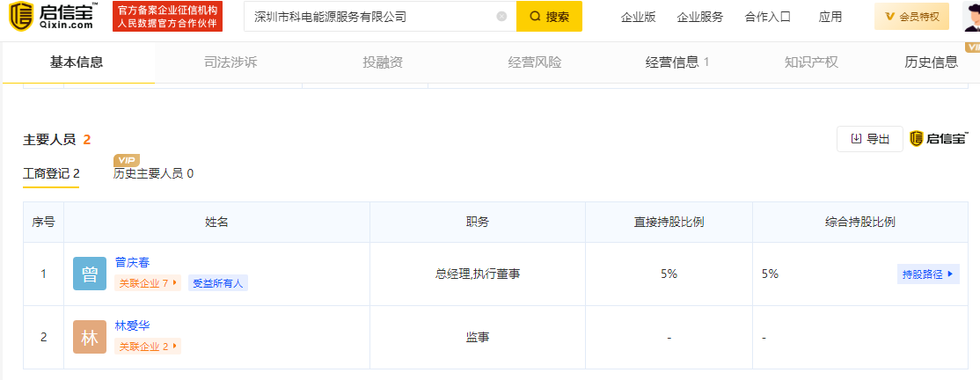Open the 知识产权 tab
Image resolution: width=980 pixels, height=380 pixels.
pyautogui.click(x=810, y=62)
